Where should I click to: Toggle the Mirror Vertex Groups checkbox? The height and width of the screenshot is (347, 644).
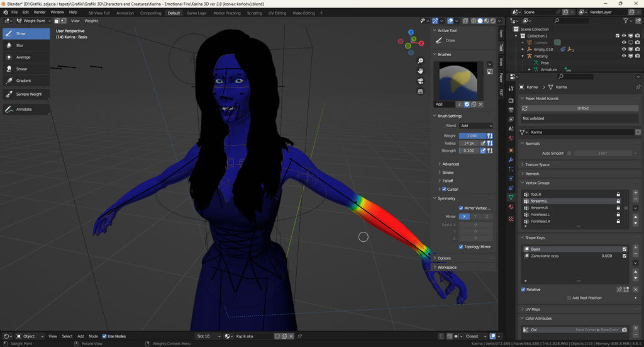[461, 208]
